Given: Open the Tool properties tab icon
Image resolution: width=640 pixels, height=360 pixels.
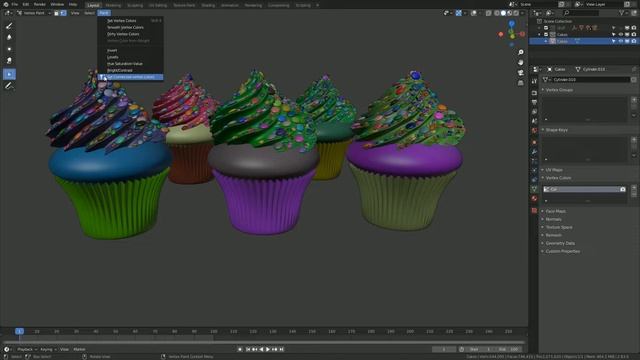Looking at the screenshot, I should 534,81.
